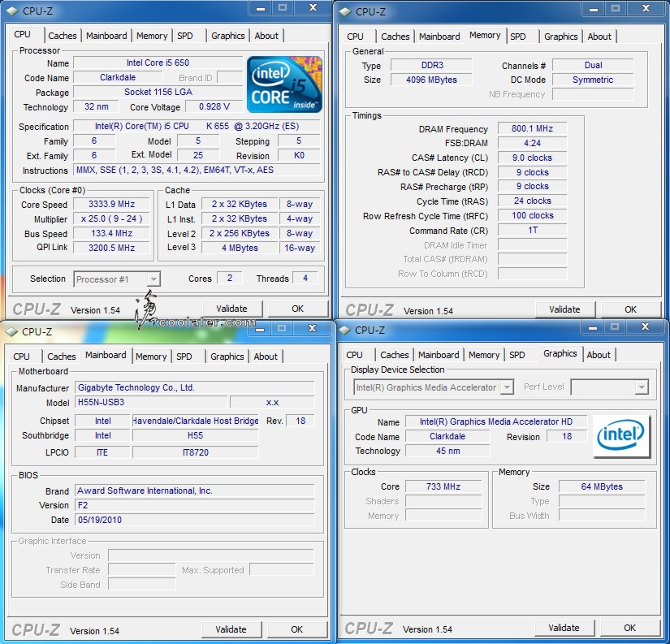
Task: Click GPU name 'Intel(R) Graphics Media Accelerator HD'
Action: tap(496, 421)
